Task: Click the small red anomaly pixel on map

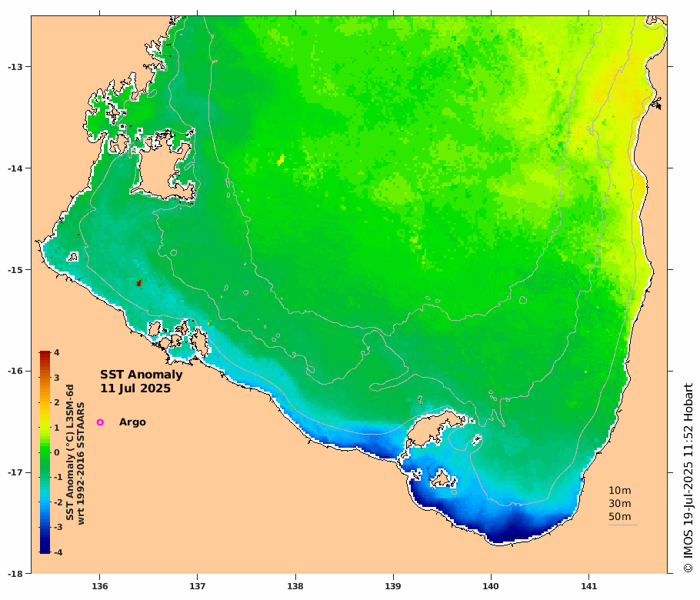Action: click(x=138, y=283)
